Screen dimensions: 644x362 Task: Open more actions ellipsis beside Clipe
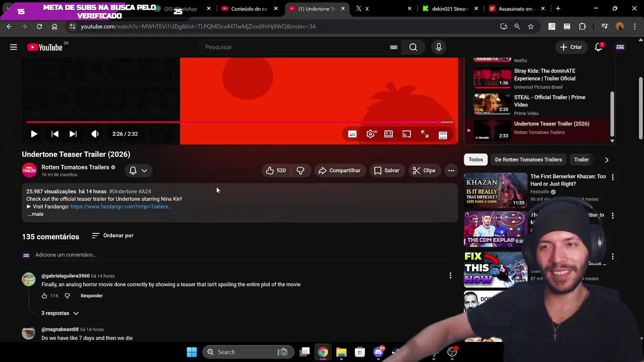pos(451,170)
